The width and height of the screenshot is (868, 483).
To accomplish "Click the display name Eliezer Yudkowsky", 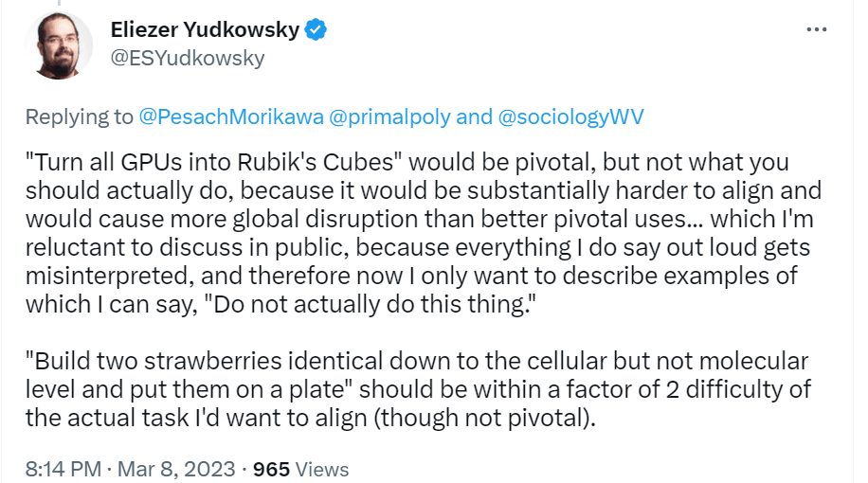I will pyautogui.click(x=205, y=29).
